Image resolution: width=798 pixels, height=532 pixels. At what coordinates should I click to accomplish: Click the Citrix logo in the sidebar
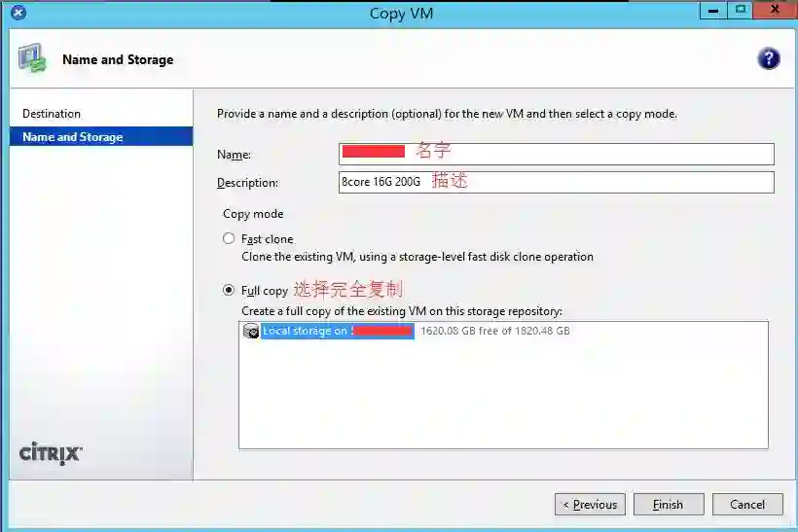tap(51, 452)
